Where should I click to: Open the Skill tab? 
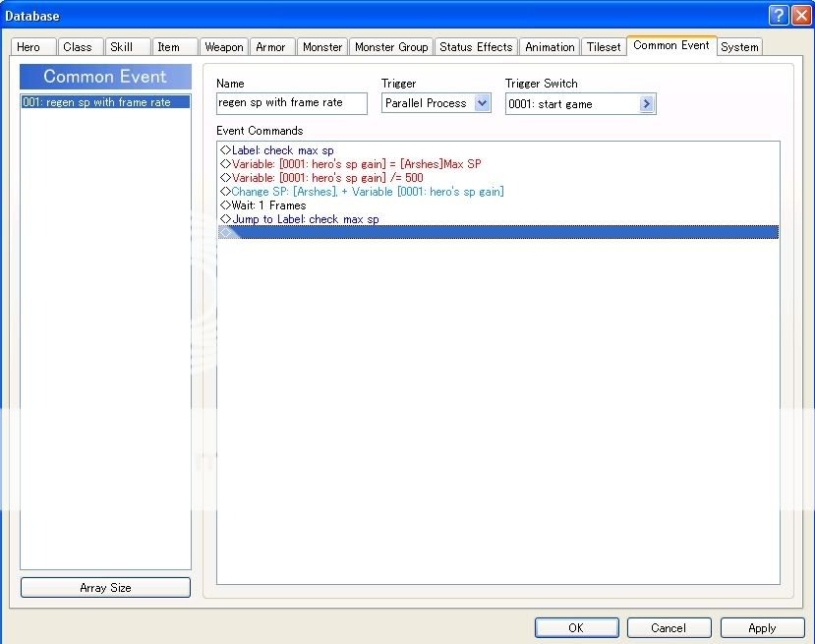[x=122, y=47]
